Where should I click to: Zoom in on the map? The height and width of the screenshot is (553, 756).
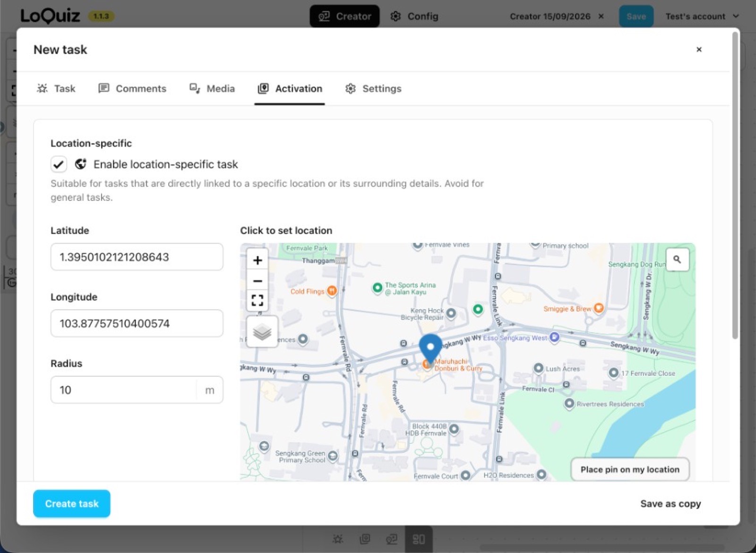(258, 260)
